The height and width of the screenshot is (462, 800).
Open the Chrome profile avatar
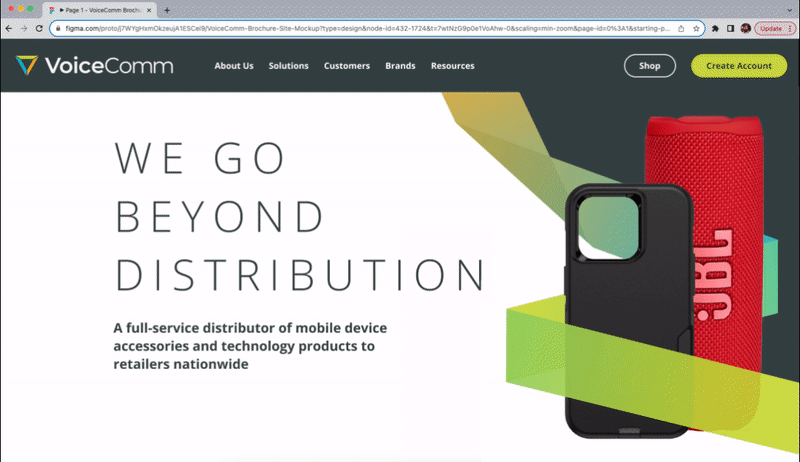coord(745,29)
